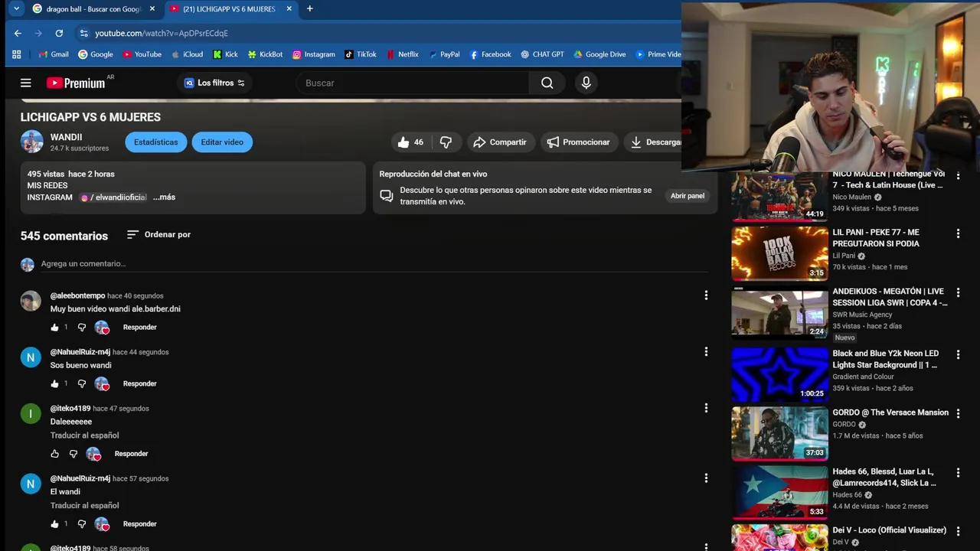The width and height of the screenshot is (980, 551).
Task: Open the TikTok bookmark
Action: 361,54
